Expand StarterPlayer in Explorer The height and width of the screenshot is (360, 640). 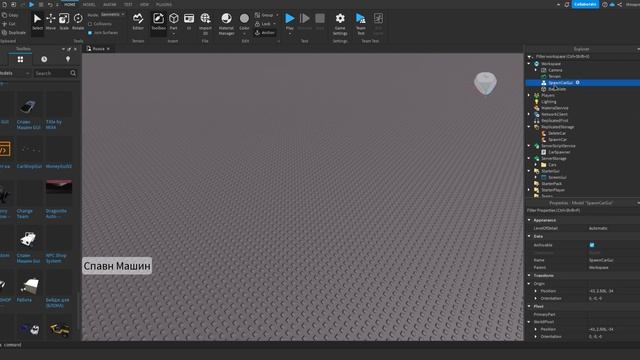pos(529,190)
